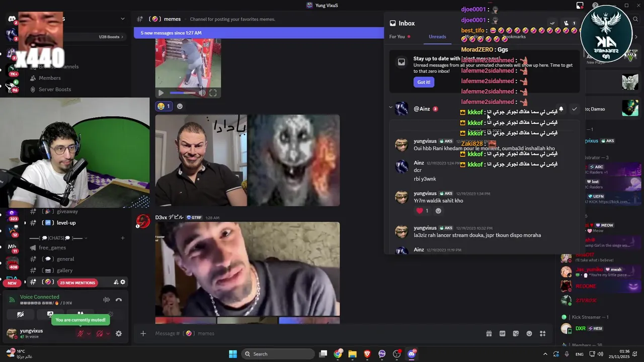644x362 pixels.
Task: Open memes channel settings gear
Action: (x=123, y=282)
